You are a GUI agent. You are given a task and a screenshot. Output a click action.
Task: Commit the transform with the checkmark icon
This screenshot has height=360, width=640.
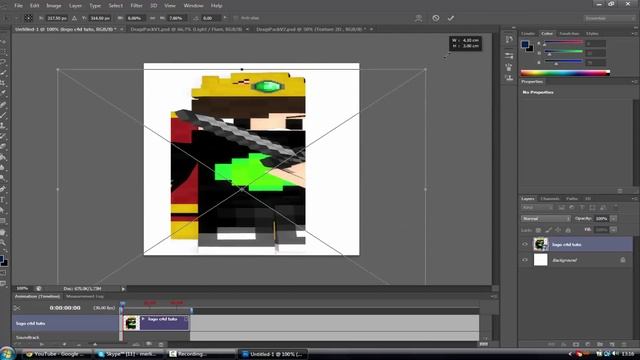(x=451, y=18)
